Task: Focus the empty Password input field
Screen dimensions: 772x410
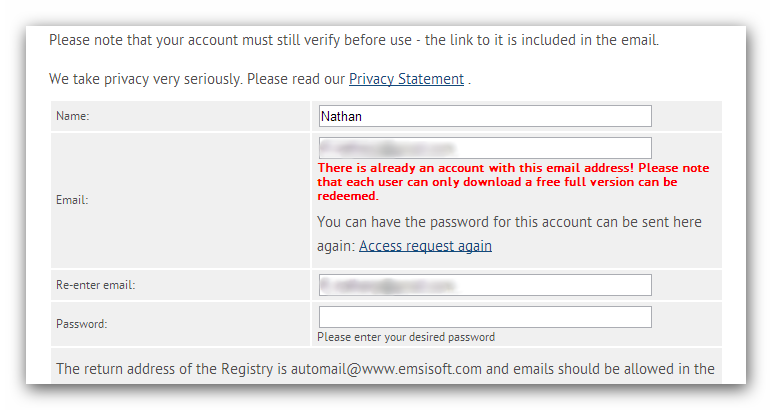Action: [485, 317]
